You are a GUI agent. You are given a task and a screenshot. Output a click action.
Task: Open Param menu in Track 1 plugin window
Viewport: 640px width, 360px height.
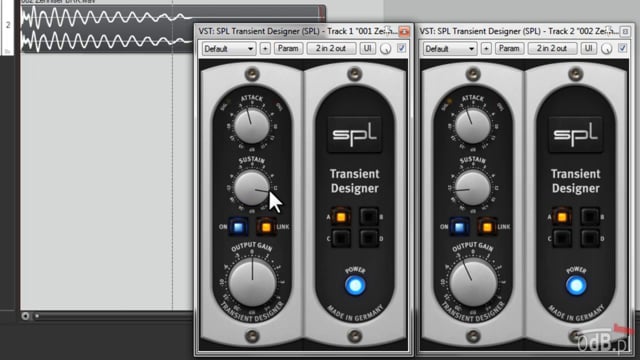(288, 49)
